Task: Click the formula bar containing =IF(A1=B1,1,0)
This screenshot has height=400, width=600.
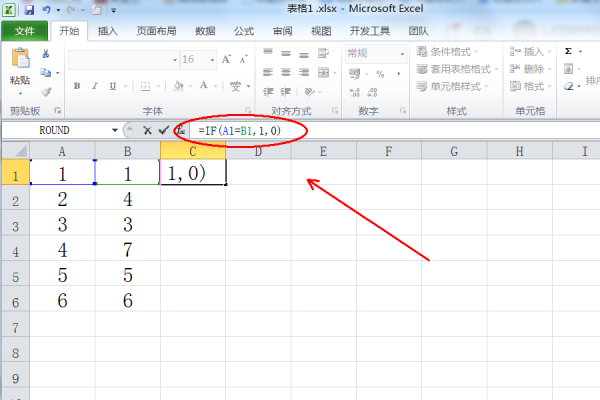Action: click(395, 131)
